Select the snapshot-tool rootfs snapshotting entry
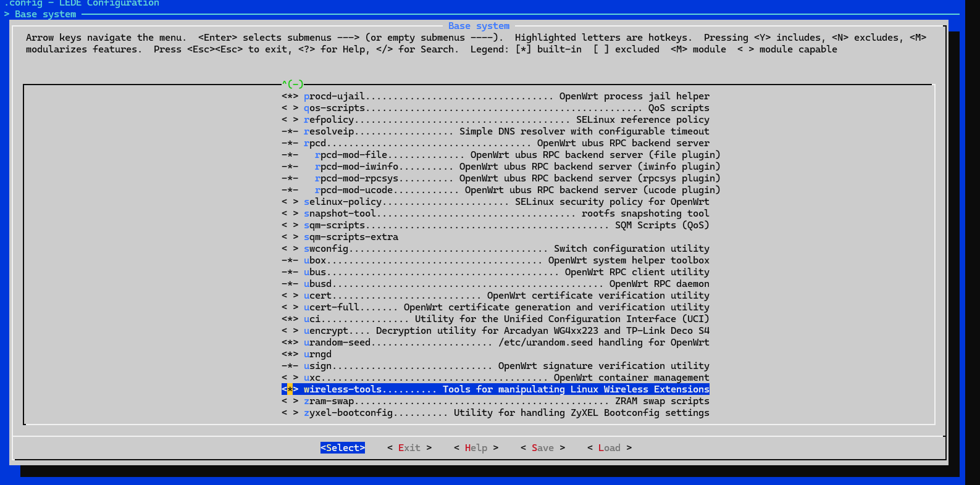 click(x=495, y=213)
